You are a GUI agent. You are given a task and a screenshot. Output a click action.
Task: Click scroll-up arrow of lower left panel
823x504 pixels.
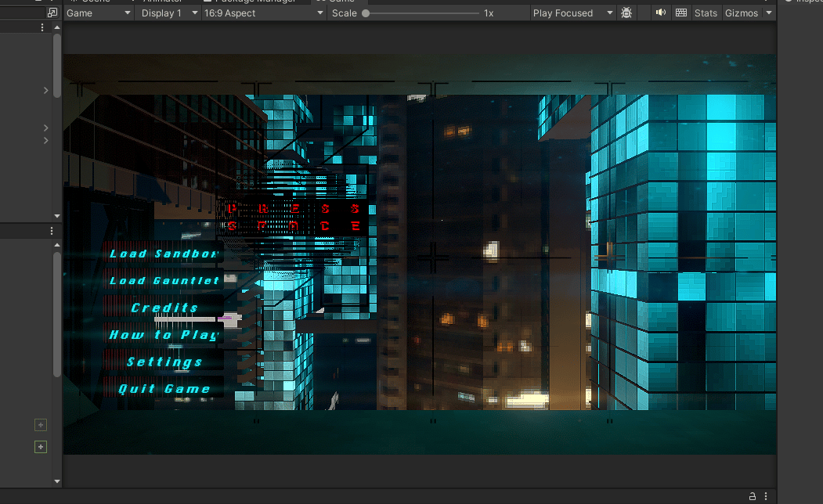(x=56, y=245)
